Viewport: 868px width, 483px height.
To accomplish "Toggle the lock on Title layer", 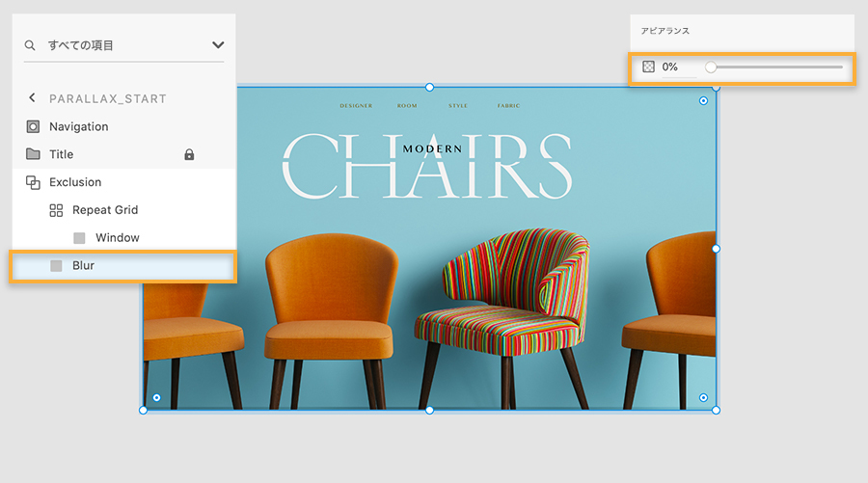I will [x=189, y=154].
